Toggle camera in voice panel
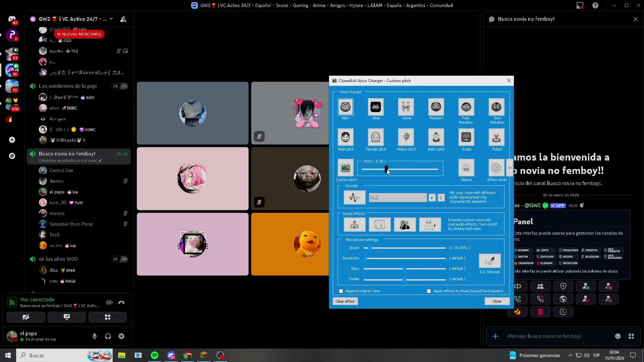 point(26,317)
